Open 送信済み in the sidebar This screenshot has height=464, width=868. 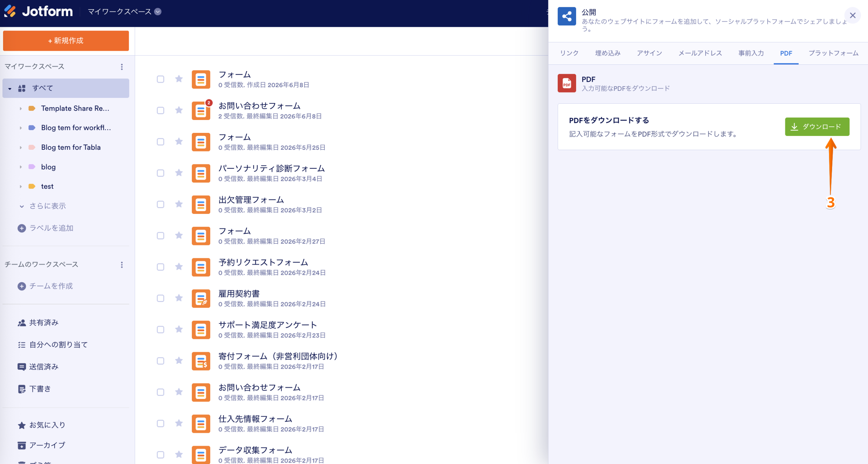click(x=38, y=367)
